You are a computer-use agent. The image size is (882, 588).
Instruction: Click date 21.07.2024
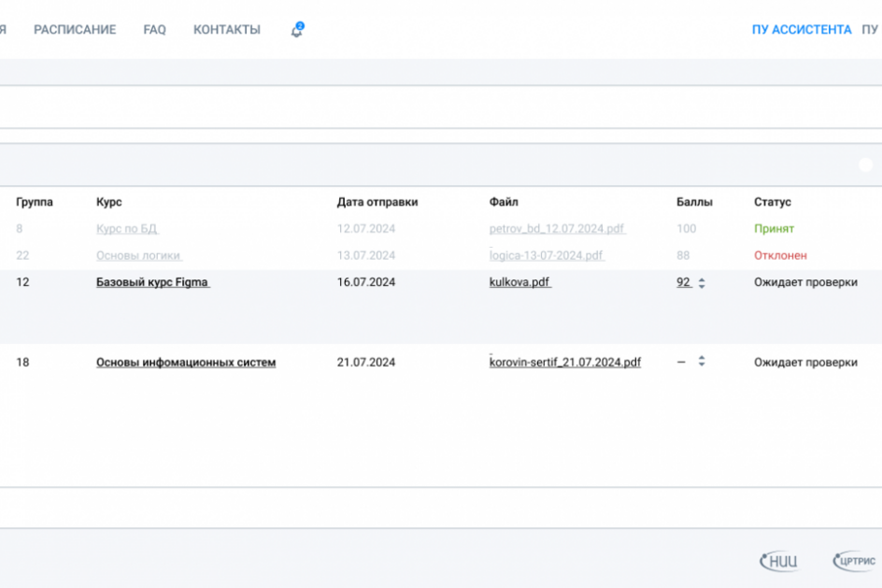367,363
